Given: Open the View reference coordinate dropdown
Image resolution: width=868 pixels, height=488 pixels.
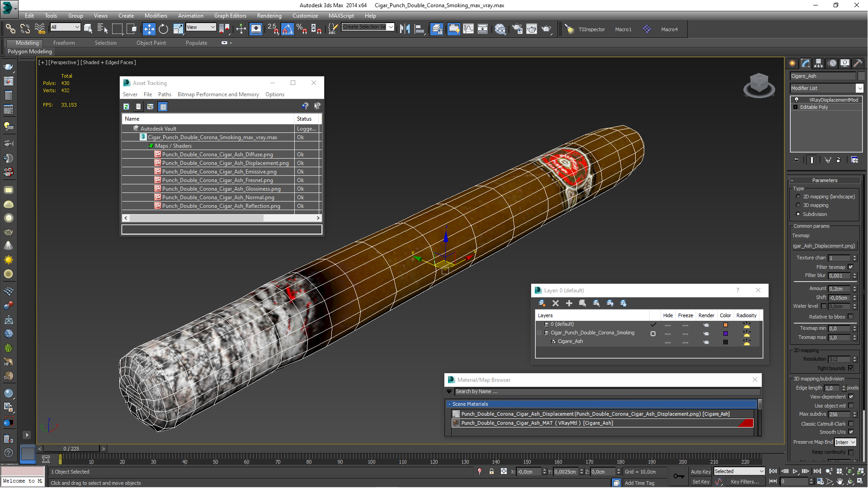Looking at the screenshot, I should click(201, 27).
